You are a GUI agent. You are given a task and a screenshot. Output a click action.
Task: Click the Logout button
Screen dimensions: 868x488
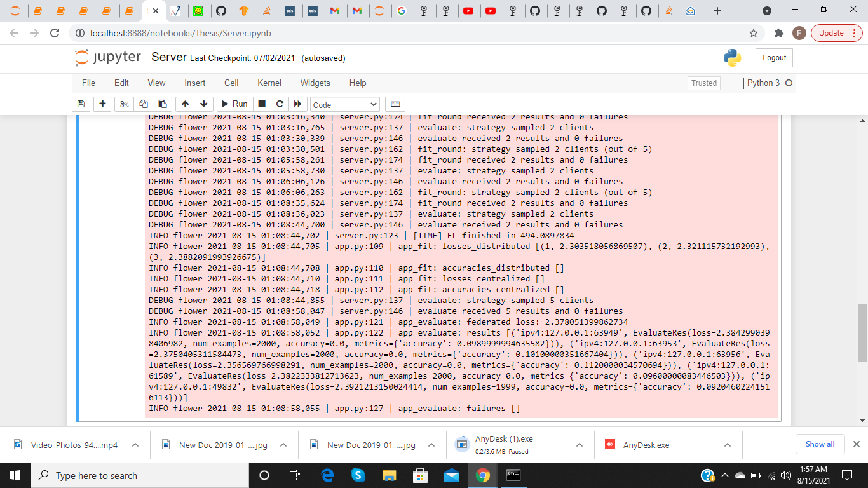click(773, 57)
